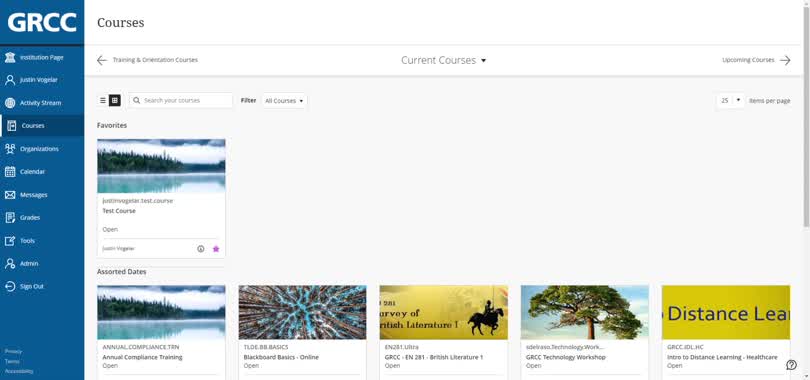
Task: Open the Organizations sidebar icon
Action: click(10, 149)
